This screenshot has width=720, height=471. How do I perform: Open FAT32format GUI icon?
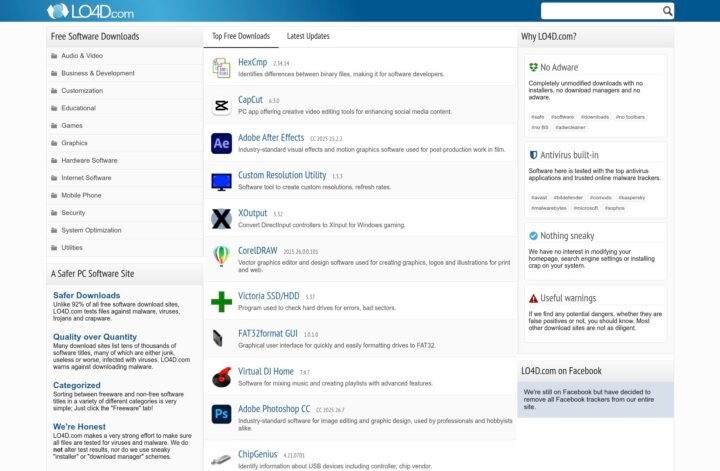(x=218, y=338)
